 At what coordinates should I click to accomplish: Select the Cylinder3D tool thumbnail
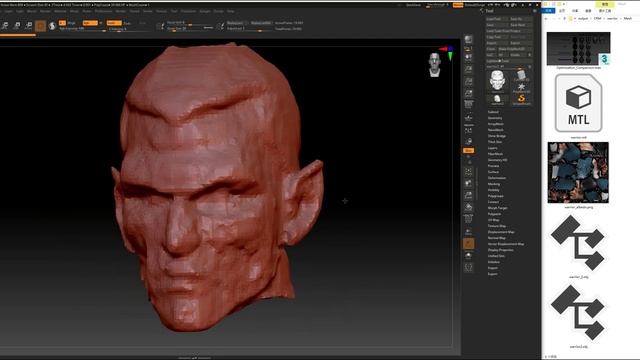(521, 75)
